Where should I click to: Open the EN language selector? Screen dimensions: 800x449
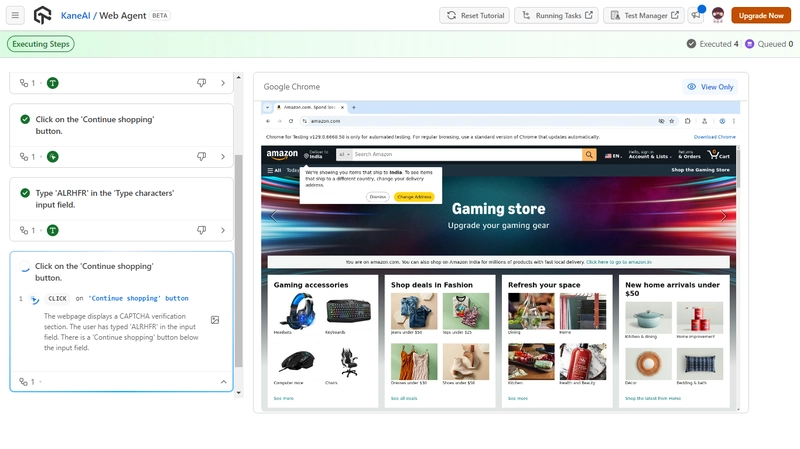pyautogui.click(x=613, y=156)
